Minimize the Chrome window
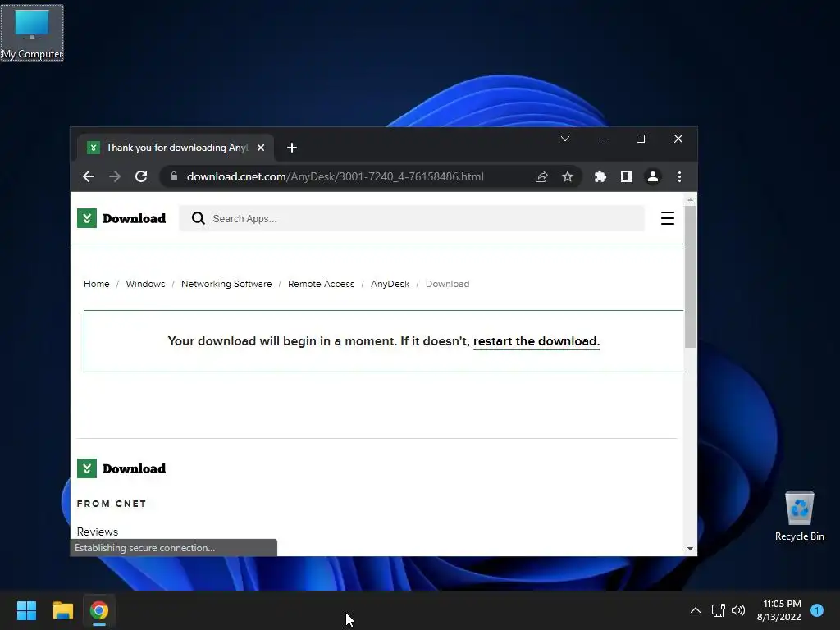 603,139
